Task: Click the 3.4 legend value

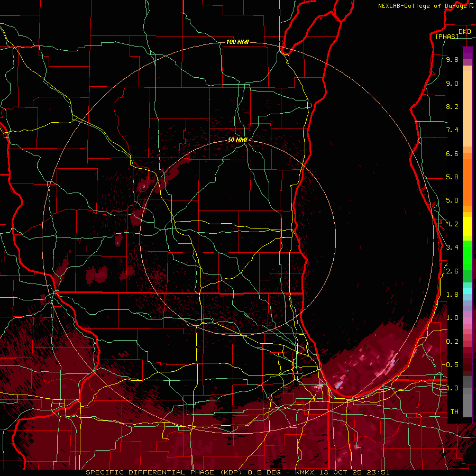Action: click(452, 248)
